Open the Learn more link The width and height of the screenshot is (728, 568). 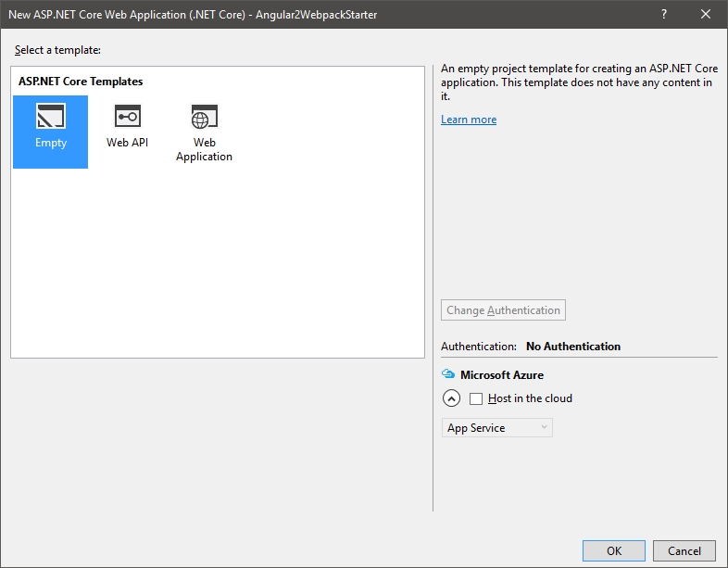pos(469,120)
